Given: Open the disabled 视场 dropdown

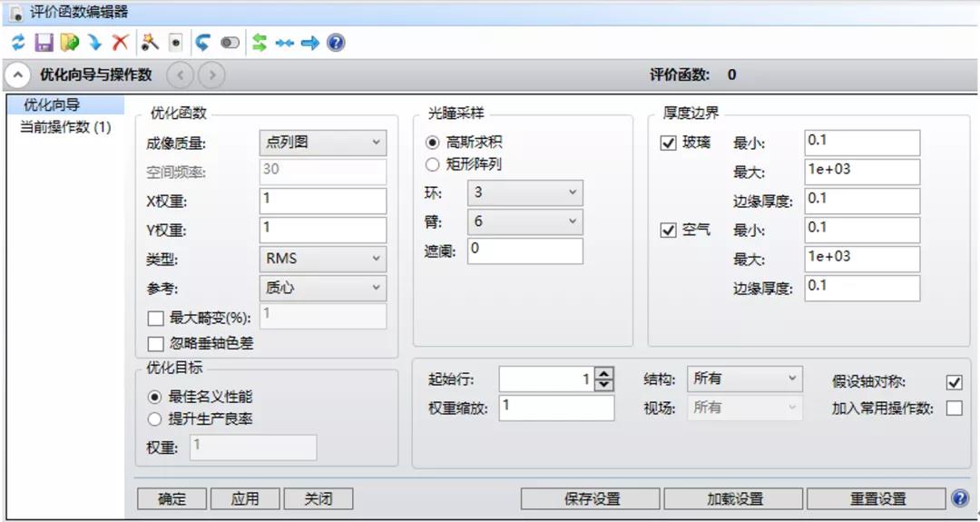Looking at the screenshot, I should [745, 408].
